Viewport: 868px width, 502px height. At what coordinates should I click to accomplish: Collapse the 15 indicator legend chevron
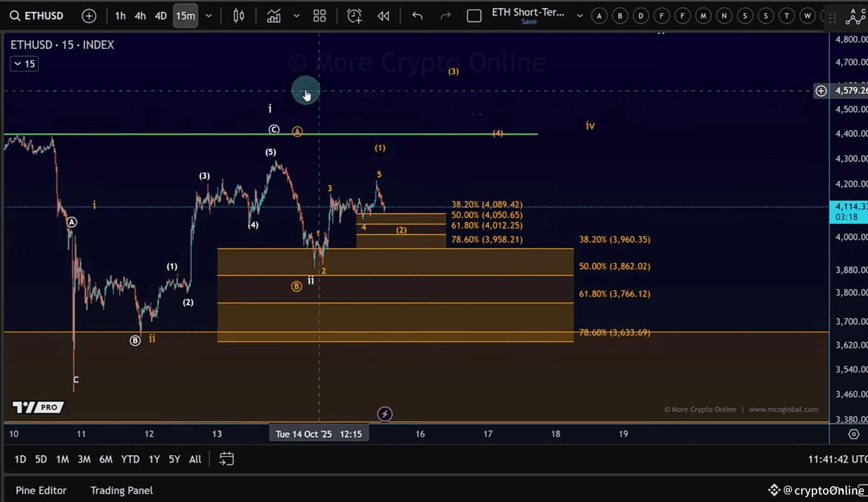tap(18, 64)
